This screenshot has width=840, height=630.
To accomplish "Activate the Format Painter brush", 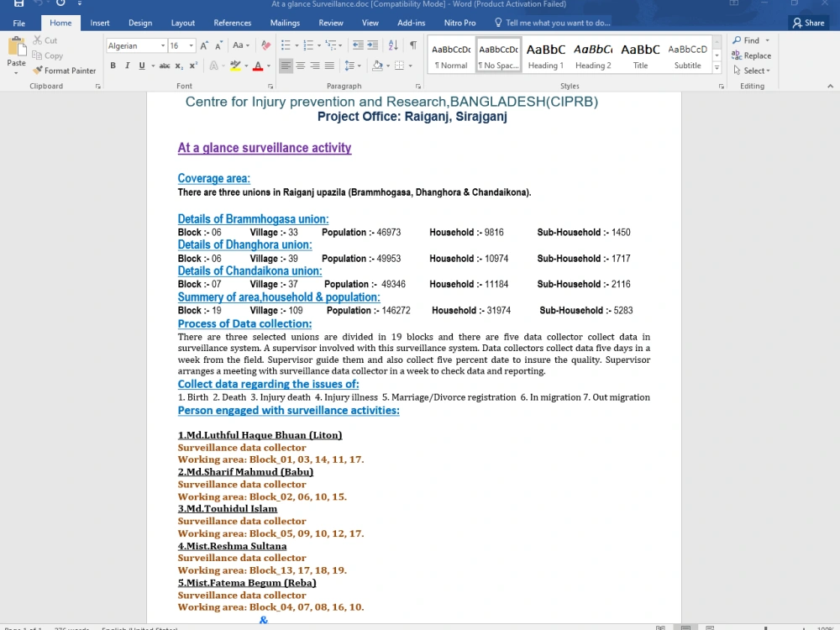I will [37, 71].
